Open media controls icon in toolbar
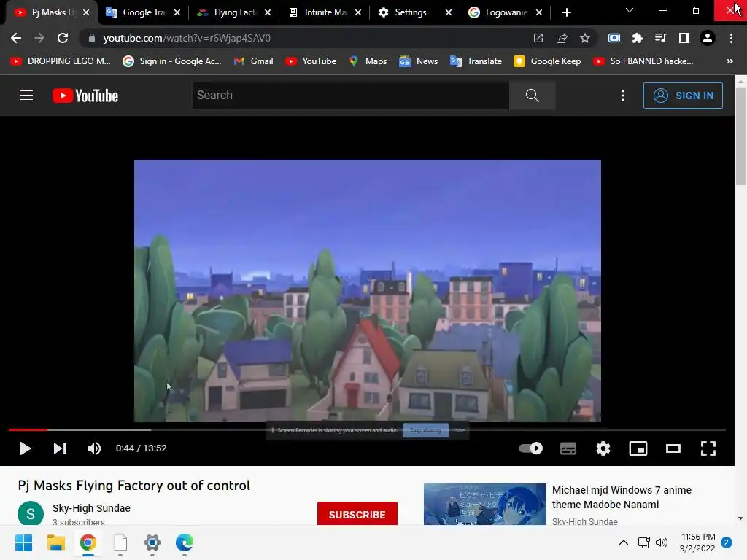Screen dimensions: 747x560 tap(660, 38)
